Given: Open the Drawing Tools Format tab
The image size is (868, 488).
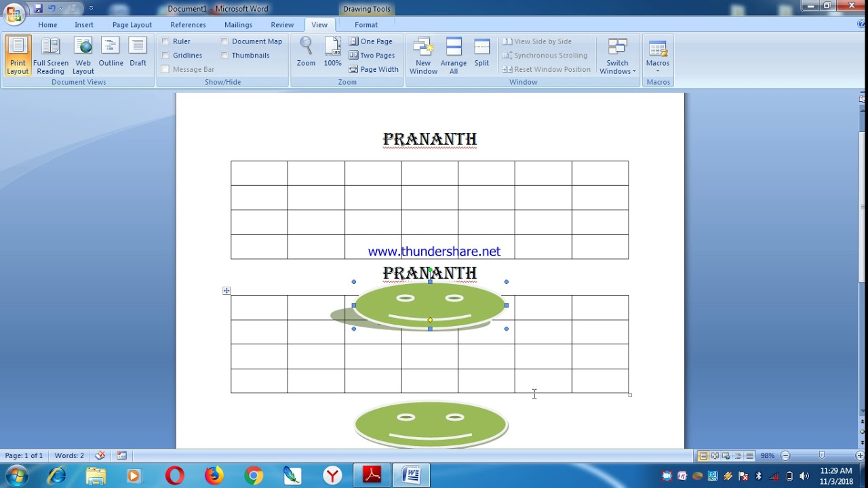Looking at the screenshot, I should pyautogui.click(x=366, y=25).
